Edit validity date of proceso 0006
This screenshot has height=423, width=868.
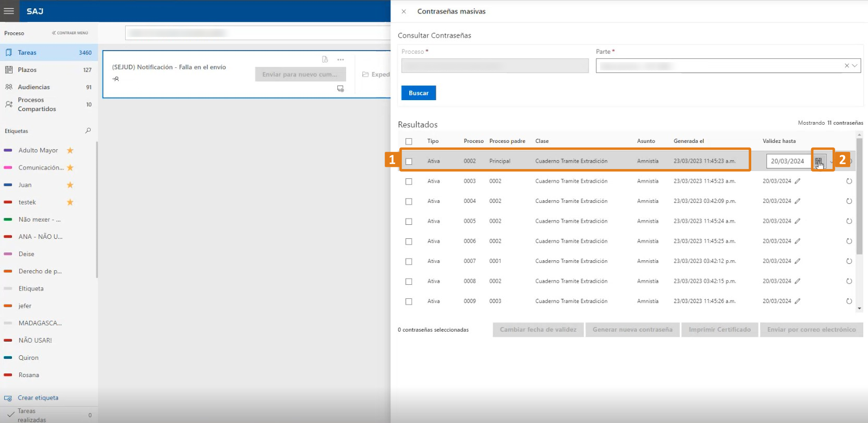[798, 241]
